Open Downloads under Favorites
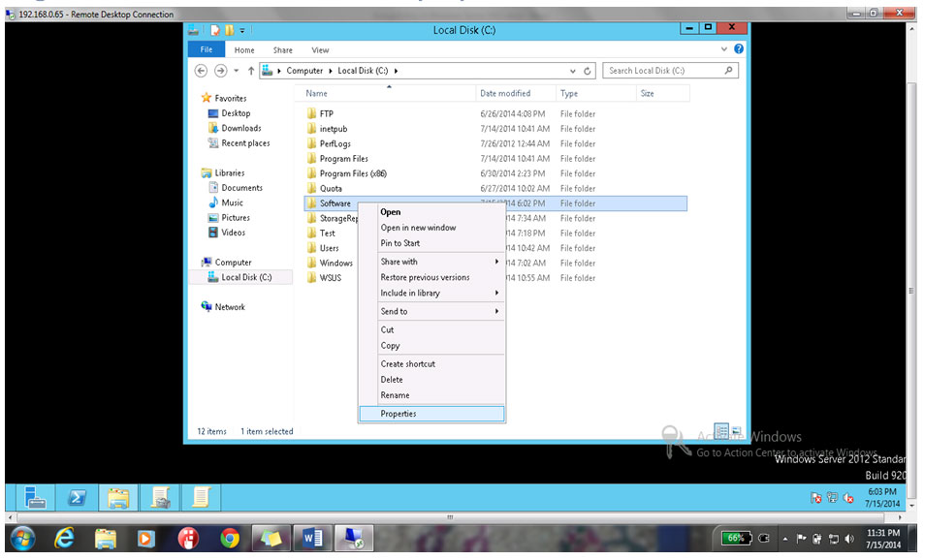The width and height of the screenshot is (925, 560). 240,128
